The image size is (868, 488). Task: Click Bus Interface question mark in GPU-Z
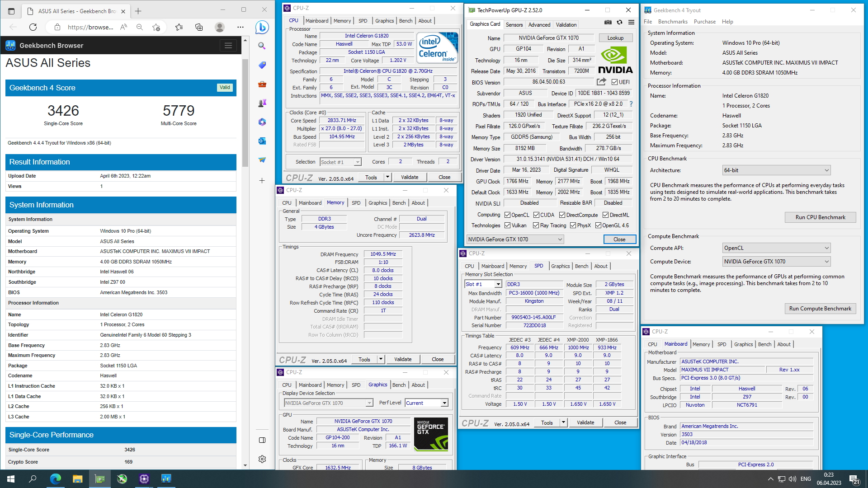point(631,104)
